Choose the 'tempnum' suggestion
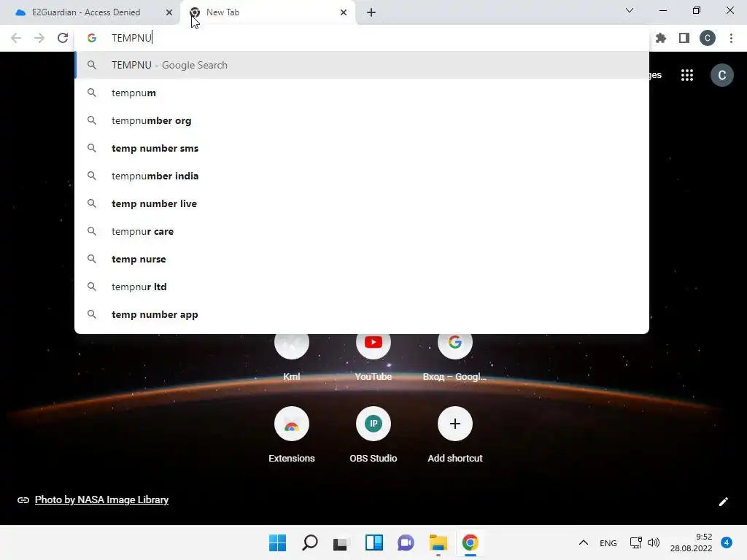 pyautogui.click(x=362, y=93)
